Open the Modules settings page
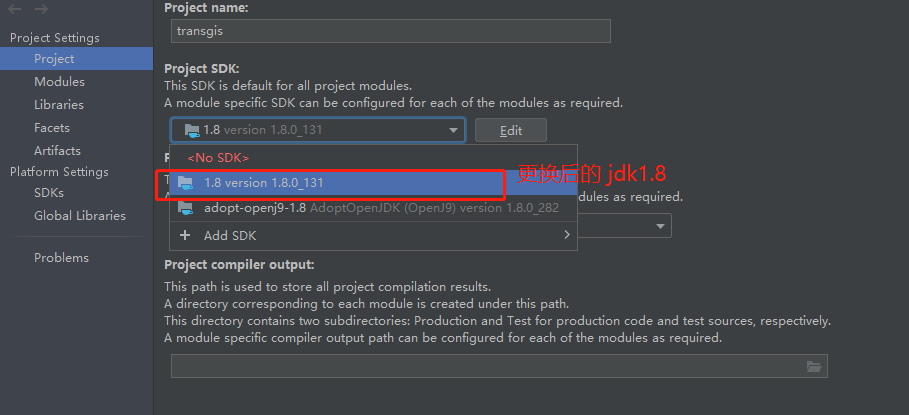Image resolution: width=909 pixels, height=415 pixels. 59,82
